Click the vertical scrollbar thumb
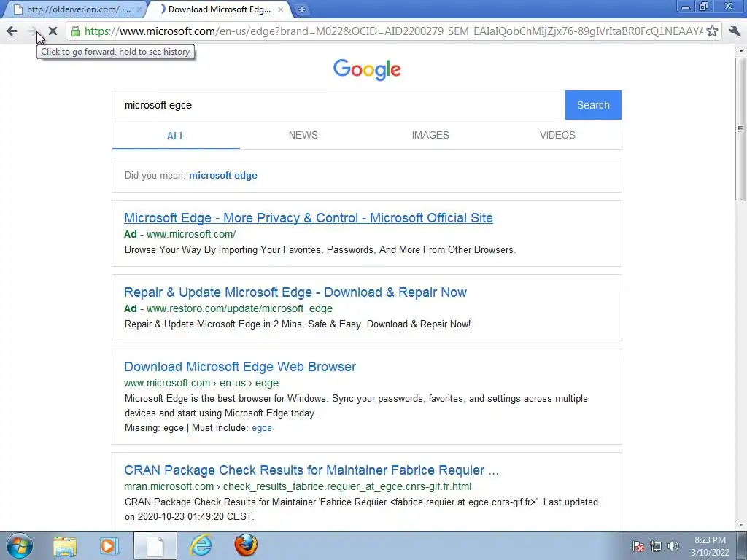The height and width of the screenshot is (560, 747). [741, 128]
